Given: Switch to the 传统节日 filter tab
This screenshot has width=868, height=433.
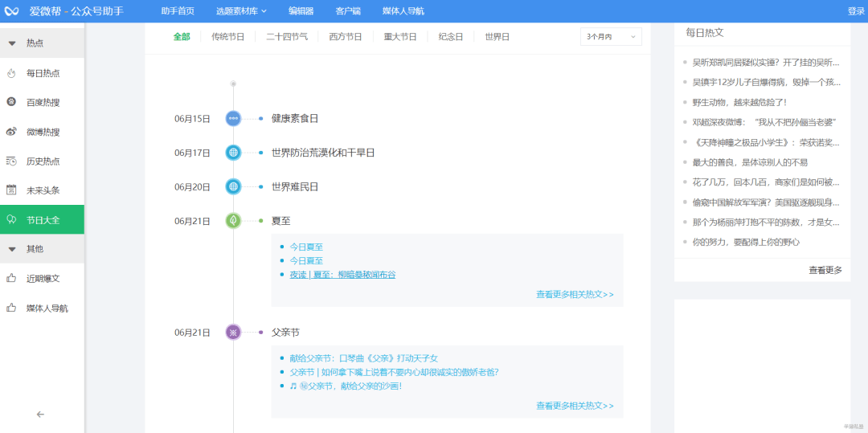Looking at the screenshot, I should tap(227, 37).
